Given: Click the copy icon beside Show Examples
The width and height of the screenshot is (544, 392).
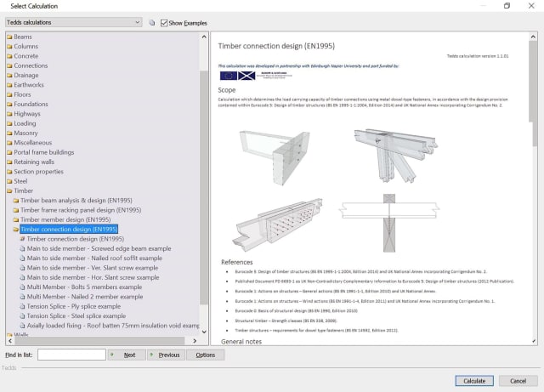Looking at the screenshot, I should (x=152, y=23).
